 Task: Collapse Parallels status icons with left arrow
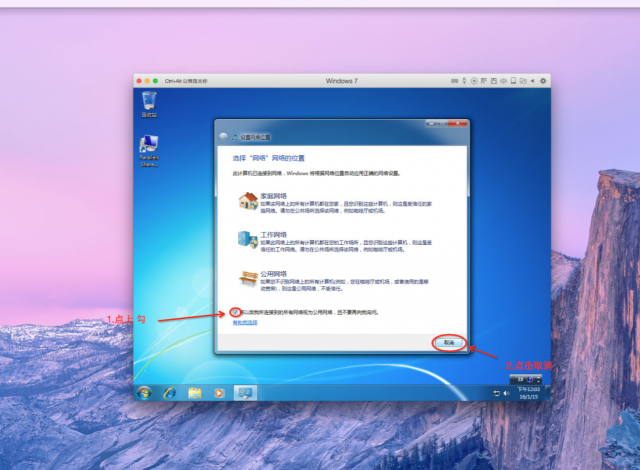[533, 81]
